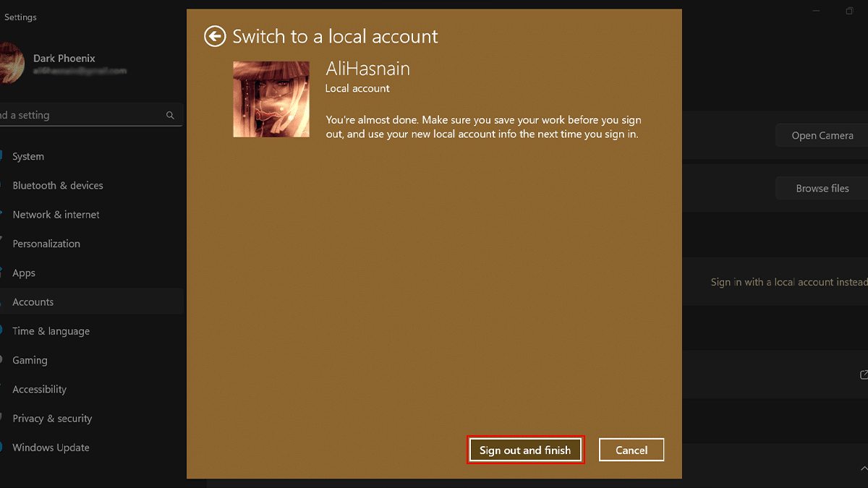
Task: Go to Windows Update
Action: click(x=51, y=448)
